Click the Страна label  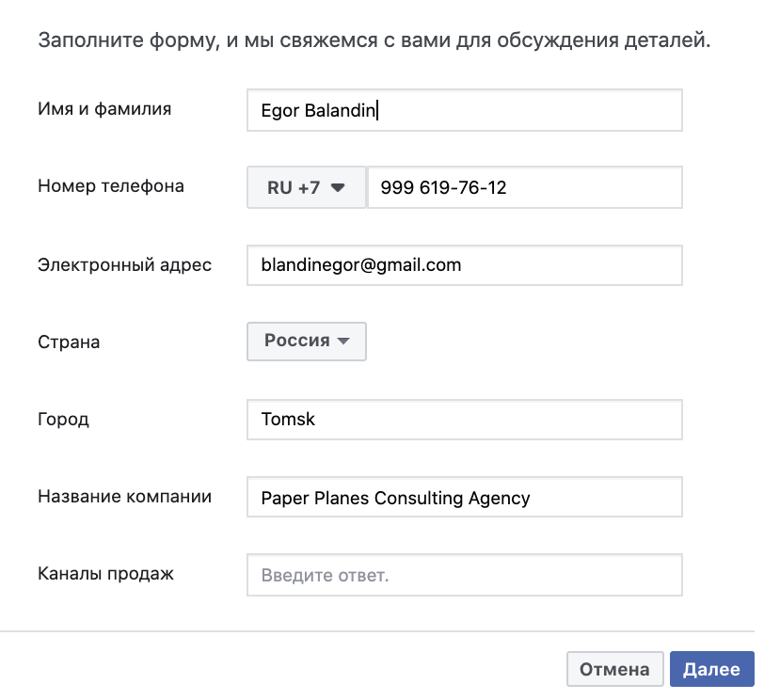(x=69, y=342)
